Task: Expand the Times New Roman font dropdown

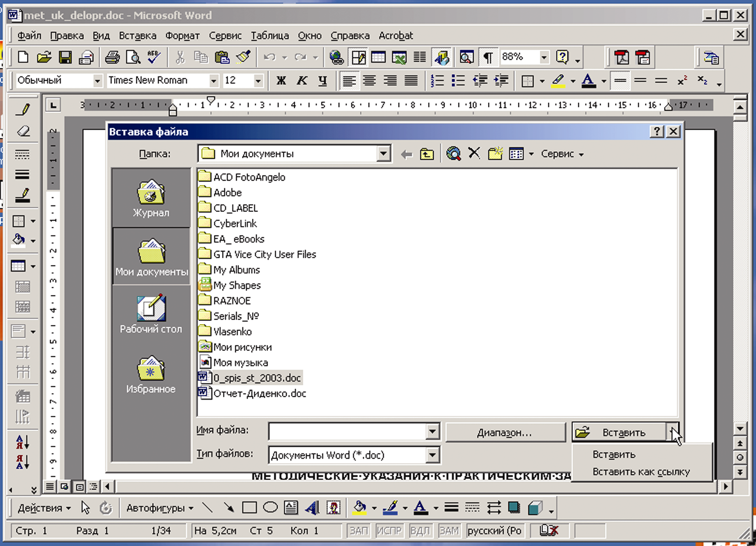Action: (213, 81)
